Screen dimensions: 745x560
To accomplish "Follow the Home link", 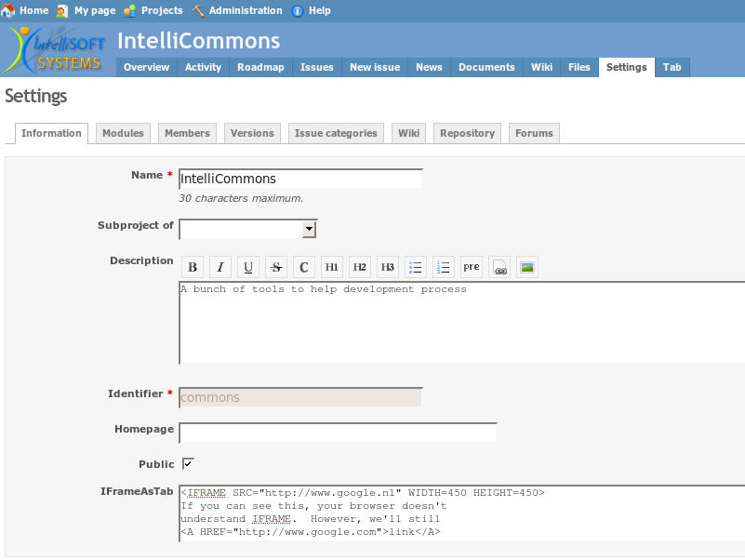I will tap(34, 10).
